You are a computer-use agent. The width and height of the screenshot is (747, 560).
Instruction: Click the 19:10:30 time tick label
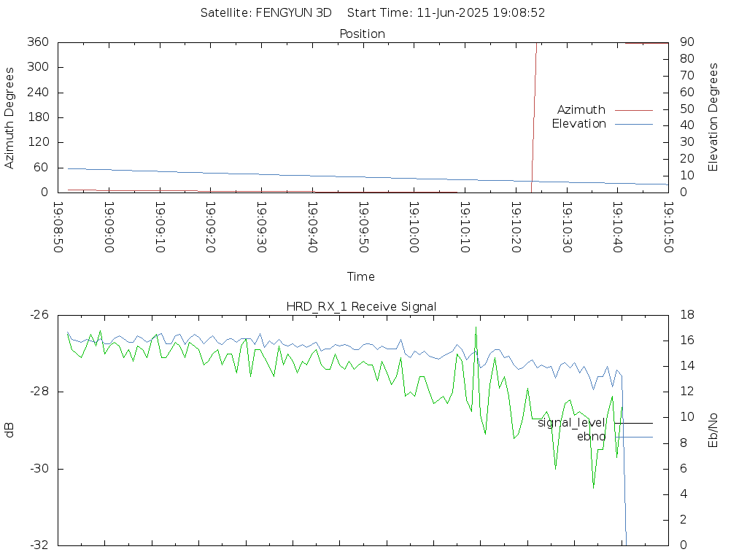coord(567,227)
